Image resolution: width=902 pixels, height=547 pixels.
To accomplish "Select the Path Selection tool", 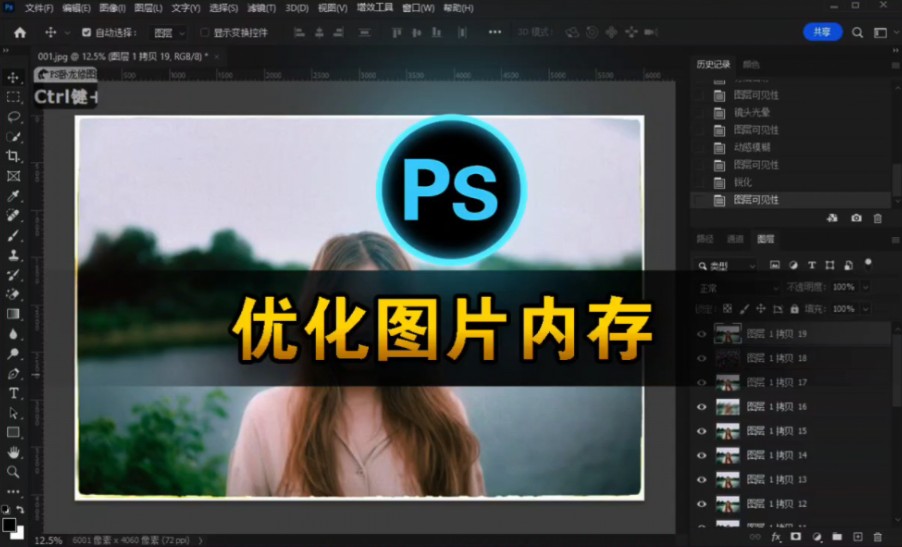I will coord(13,413).
